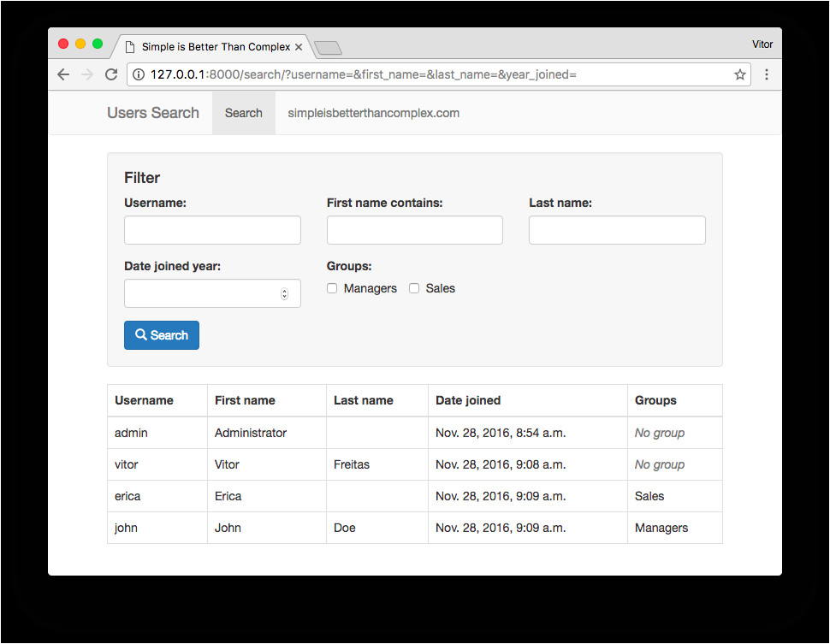Click the page info icon in the address bar
Image resolution: width=830 pixels, height=644 pixels.
pyautogui.click(x=137, y=74)
